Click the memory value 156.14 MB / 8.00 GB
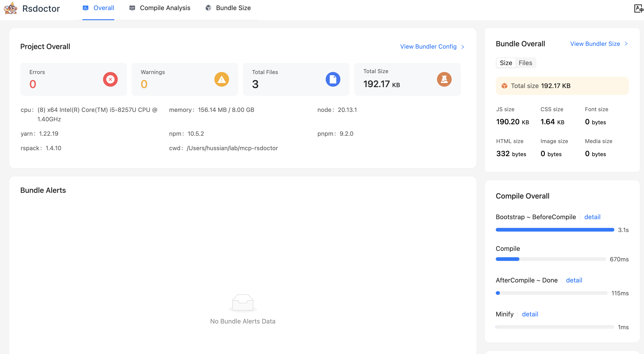Image resolution: width=644 pixels, height=354 pixels. [226, 110]
